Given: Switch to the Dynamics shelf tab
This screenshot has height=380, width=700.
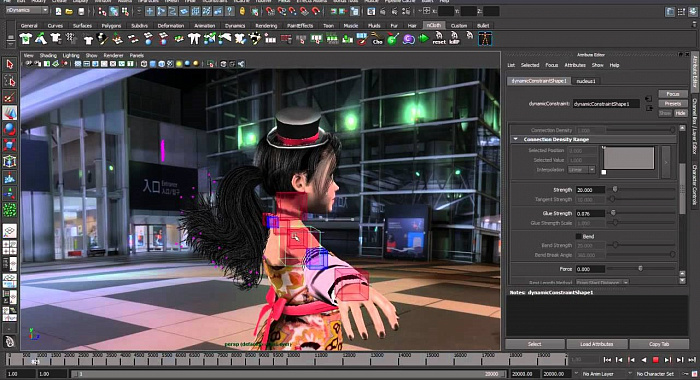Looking at the screenshot, I should click(x=235, y=25).
